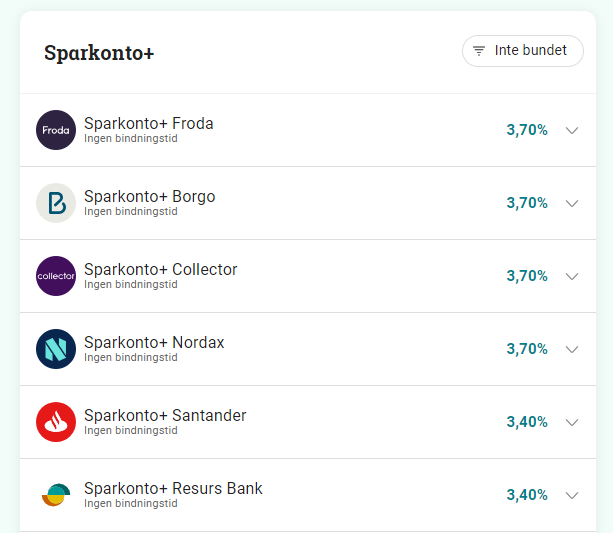Click the Resurs Bank logo icon
The image size is (613, 533).
pos(56,495)
